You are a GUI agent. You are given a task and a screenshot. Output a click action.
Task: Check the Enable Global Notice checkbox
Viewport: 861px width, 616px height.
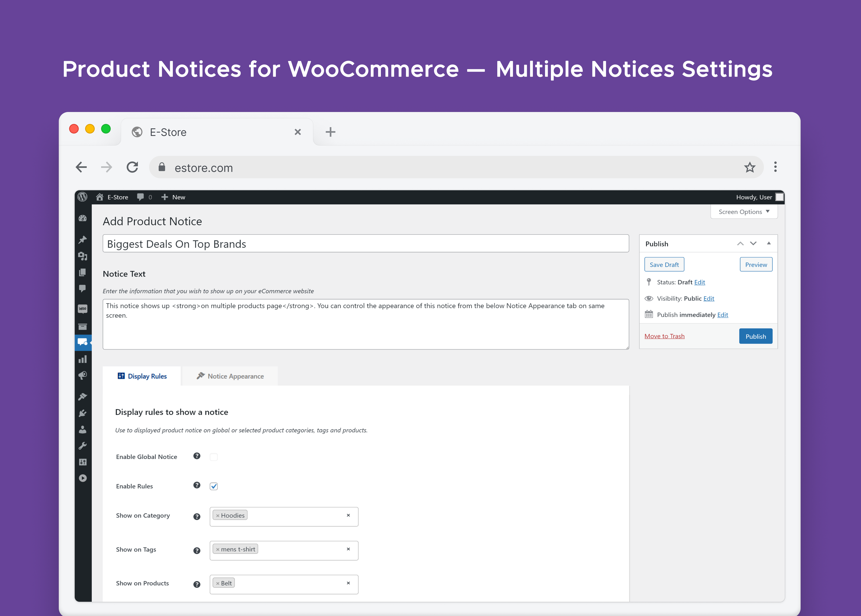click(214, 457)
